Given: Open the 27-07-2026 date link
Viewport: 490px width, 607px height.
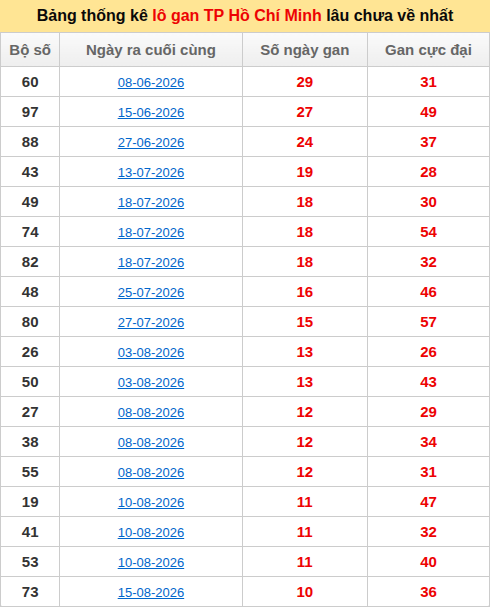Looking at the screenshot, I should tap(151, 322).
